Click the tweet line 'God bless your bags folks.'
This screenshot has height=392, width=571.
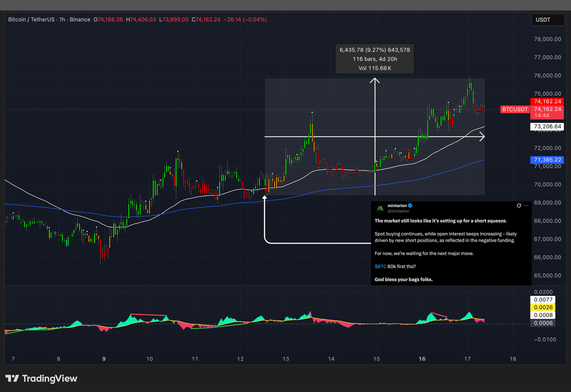(x=404, y=279)
